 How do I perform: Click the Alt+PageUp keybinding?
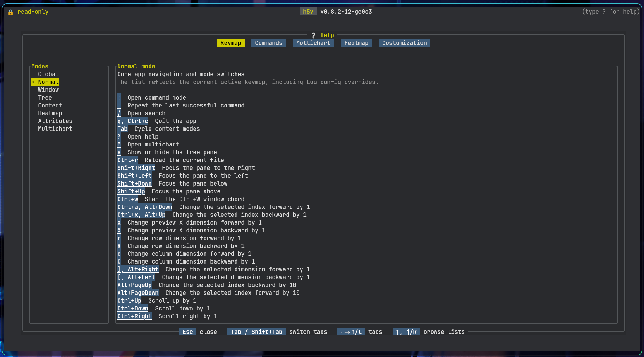pyautogui.click(x=134, y=285)
